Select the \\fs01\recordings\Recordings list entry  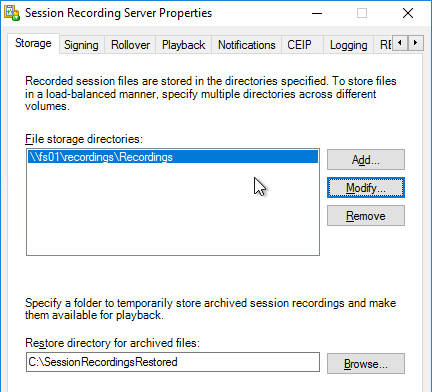(x=173, y=157)
